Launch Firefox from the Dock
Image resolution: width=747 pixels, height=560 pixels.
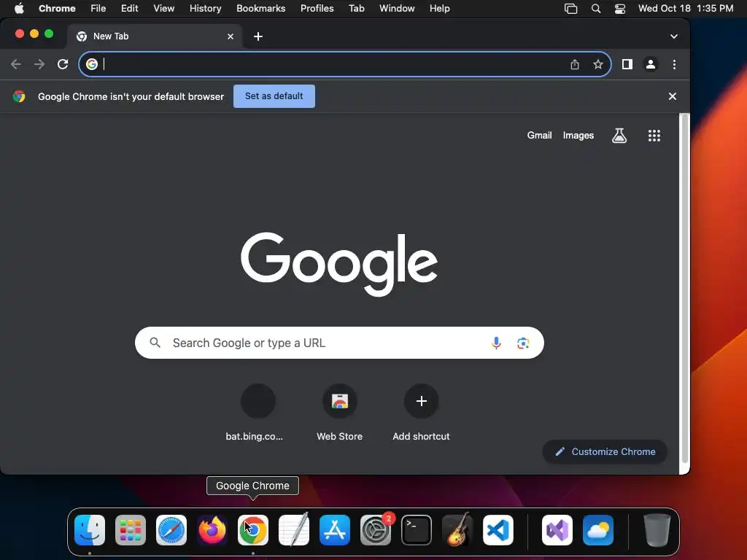coord(212,530)
